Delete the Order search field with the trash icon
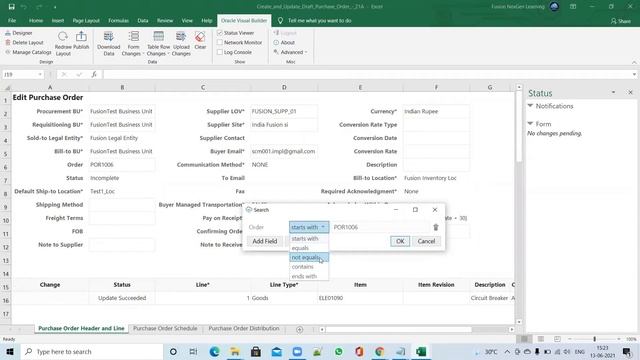 tap(436, 227)
